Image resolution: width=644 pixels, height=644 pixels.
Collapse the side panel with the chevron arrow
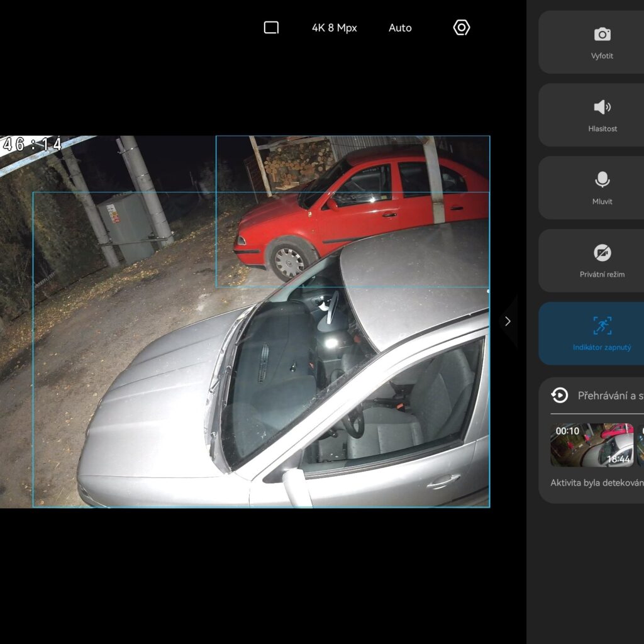[x=508, y=321]
